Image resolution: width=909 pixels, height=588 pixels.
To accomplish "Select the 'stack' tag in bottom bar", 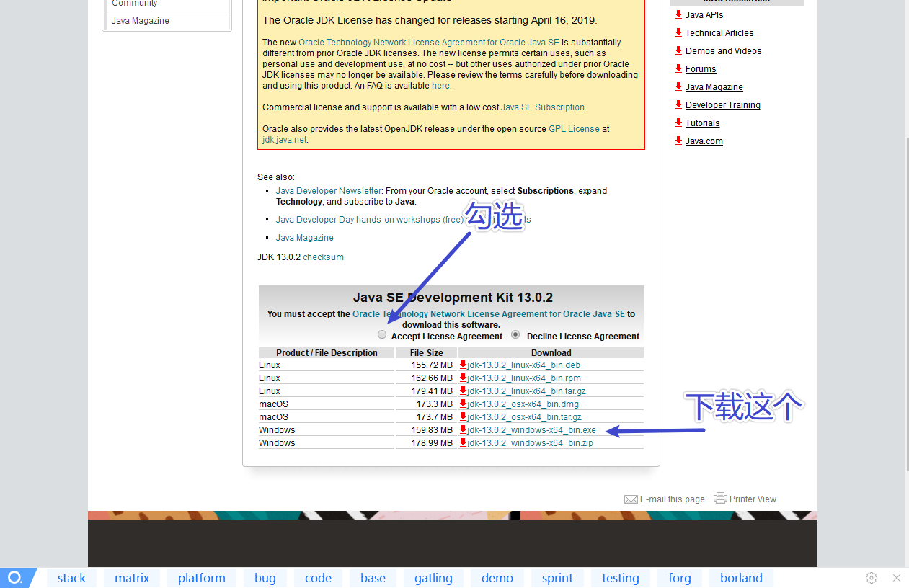I will tap(71, 578).
